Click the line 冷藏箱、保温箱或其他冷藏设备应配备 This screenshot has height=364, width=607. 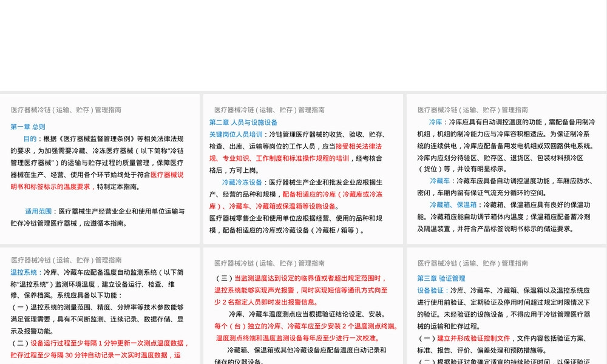coord(307,350)
